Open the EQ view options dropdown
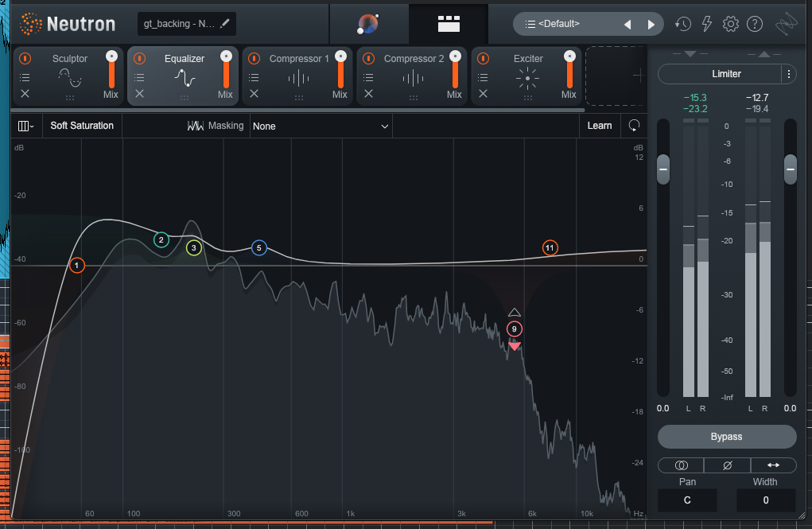This screenshot has width=812, height=529. [25, 126]
